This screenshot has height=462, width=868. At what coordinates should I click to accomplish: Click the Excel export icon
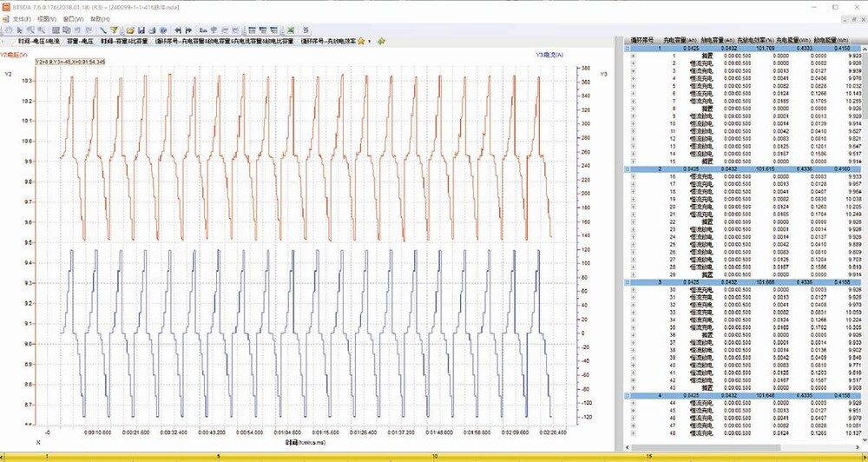[290, 30]
